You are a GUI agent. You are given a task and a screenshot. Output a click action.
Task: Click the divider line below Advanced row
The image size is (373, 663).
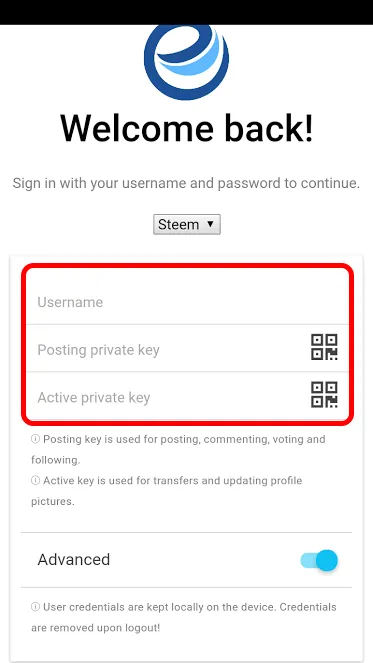[186, 587]
